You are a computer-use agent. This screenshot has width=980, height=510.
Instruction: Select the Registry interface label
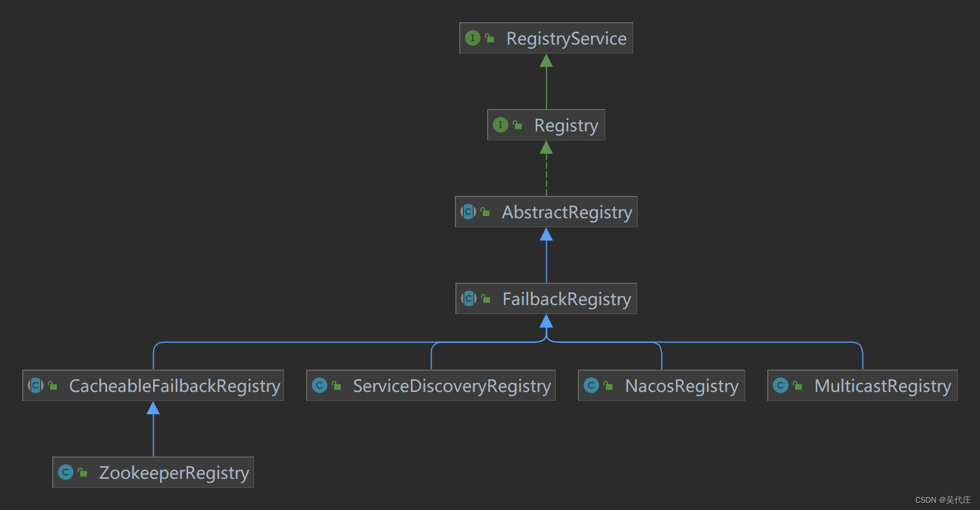(x=566, y=125)
